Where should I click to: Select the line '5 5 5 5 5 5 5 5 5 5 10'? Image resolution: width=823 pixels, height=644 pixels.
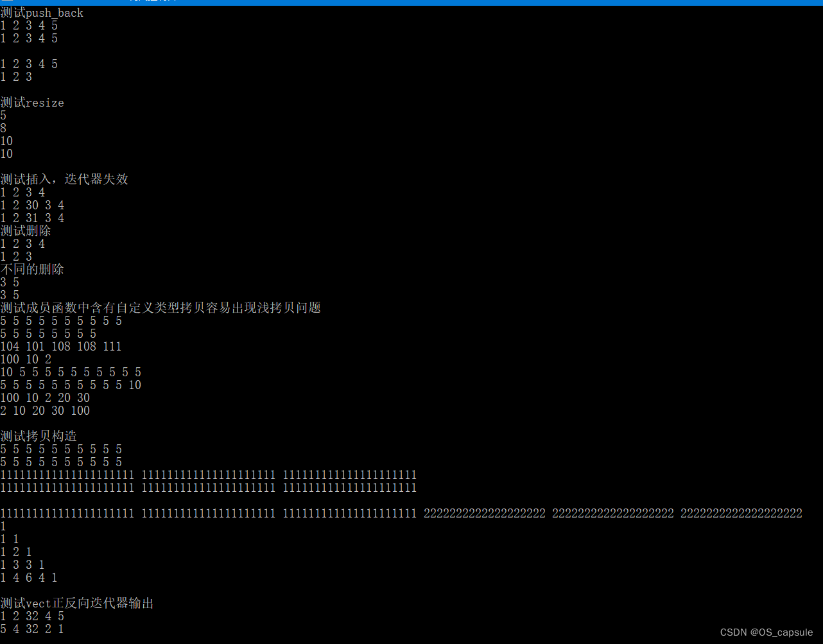pos(71,385)
